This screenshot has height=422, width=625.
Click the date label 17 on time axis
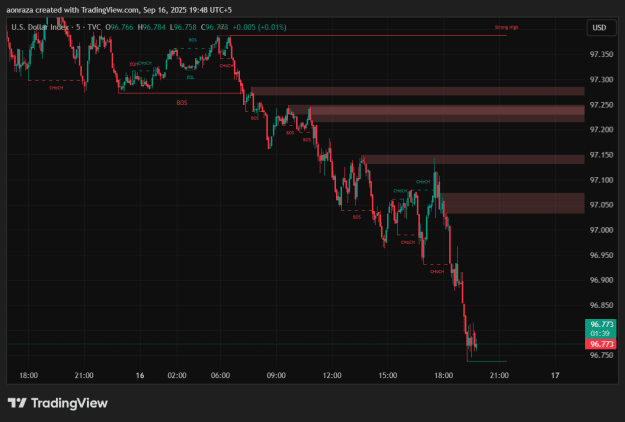555,375
